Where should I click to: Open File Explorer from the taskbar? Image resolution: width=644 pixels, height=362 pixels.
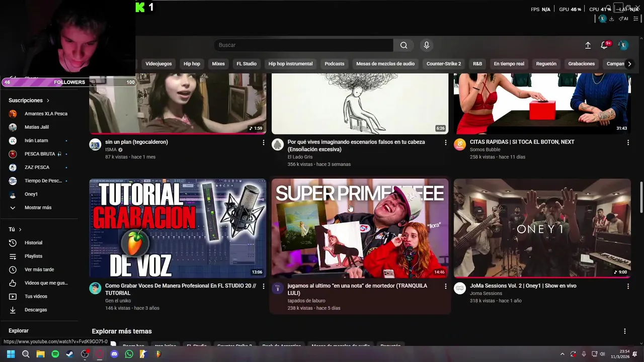(40, 354)
